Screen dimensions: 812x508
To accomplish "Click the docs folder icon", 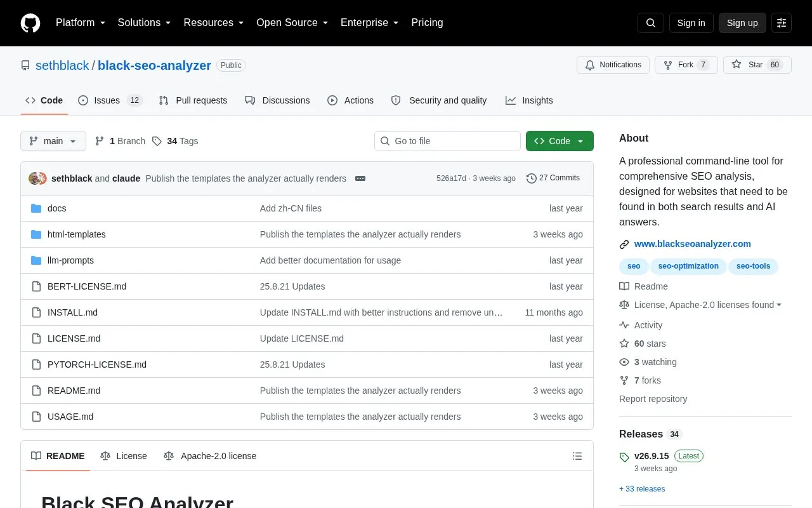I will pyautogui.click(x=36, y=208).
